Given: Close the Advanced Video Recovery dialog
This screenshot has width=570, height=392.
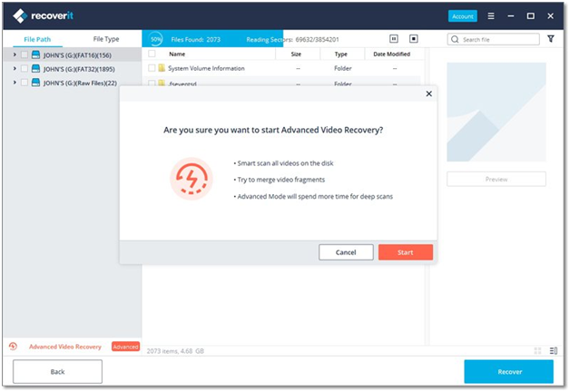Looking at the screenshot, I should (429, 93).
